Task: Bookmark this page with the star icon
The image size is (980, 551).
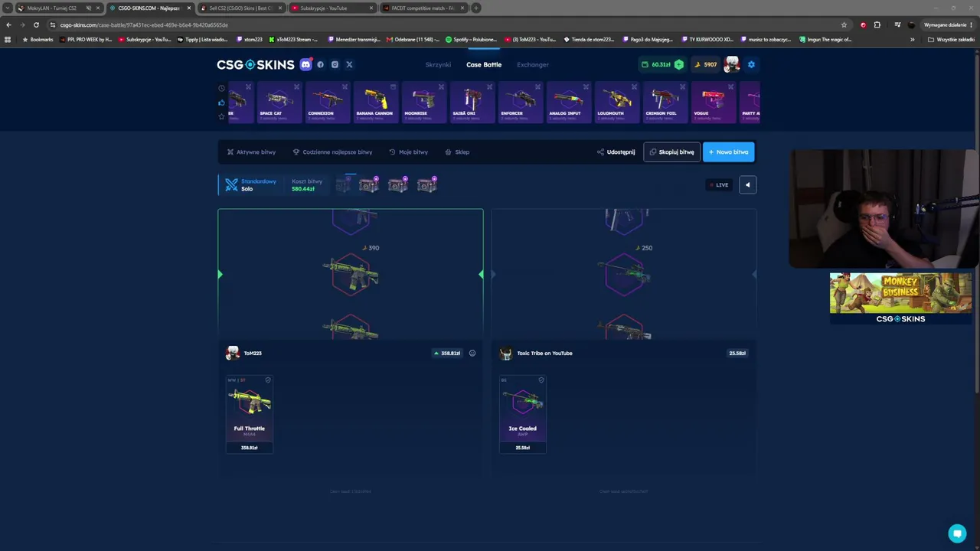Action: point(844,24)
